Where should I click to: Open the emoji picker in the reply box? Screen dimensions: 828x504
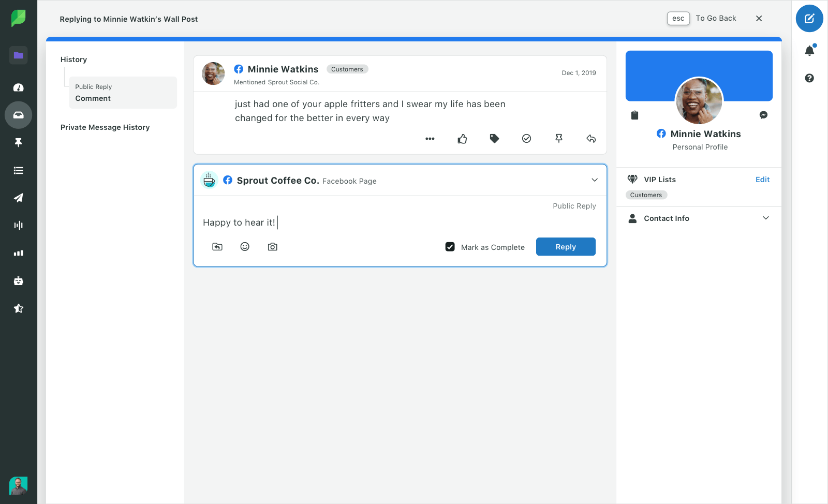pyautogui.click(x=245, y=247)
